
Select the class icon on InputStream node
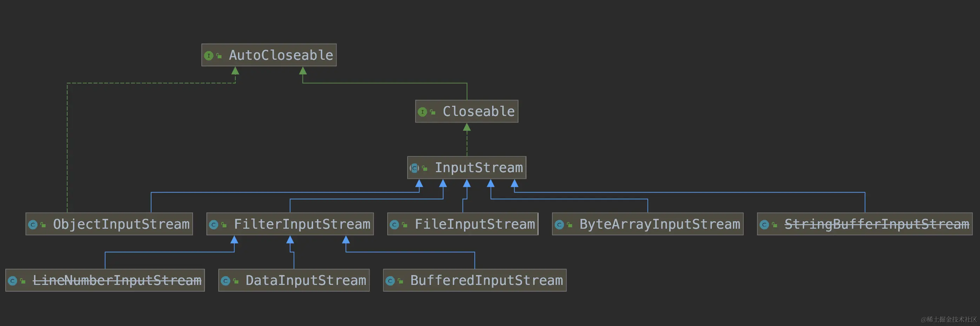tap(414, 168)
